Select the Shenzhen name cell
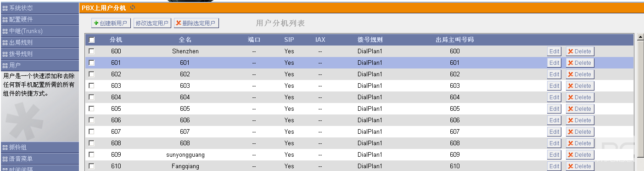Screen dimensions: 644x171 (x=185, y=51)
